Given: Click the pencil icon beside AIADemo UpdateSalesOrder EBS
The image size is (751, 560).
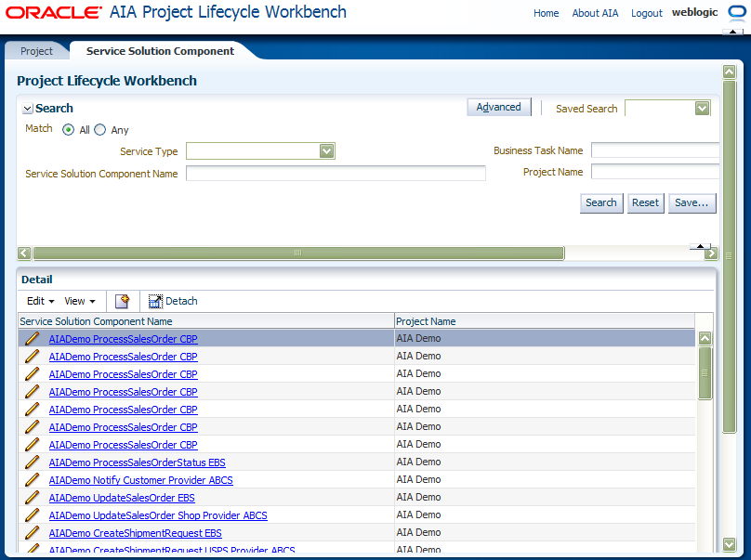Looking at the screenshot, I should tap(33, 497).
